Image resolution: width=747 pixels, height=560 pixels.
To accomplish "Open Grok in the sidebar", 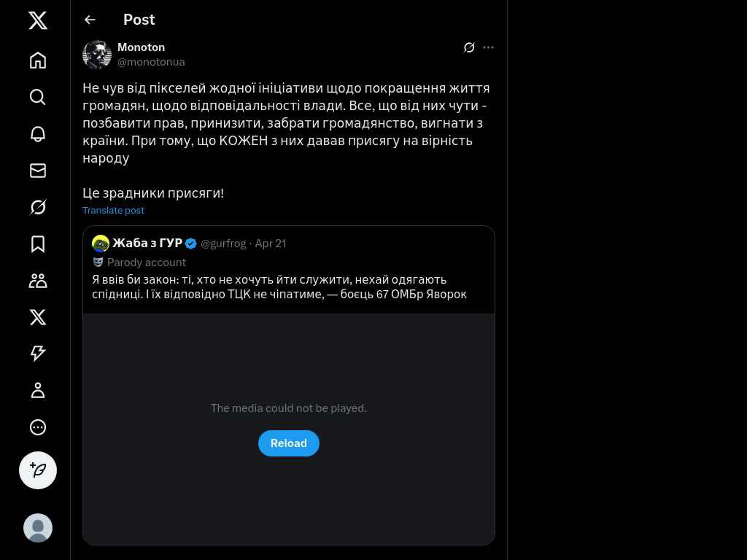I will pyautogui.click(x=38, y=207).
